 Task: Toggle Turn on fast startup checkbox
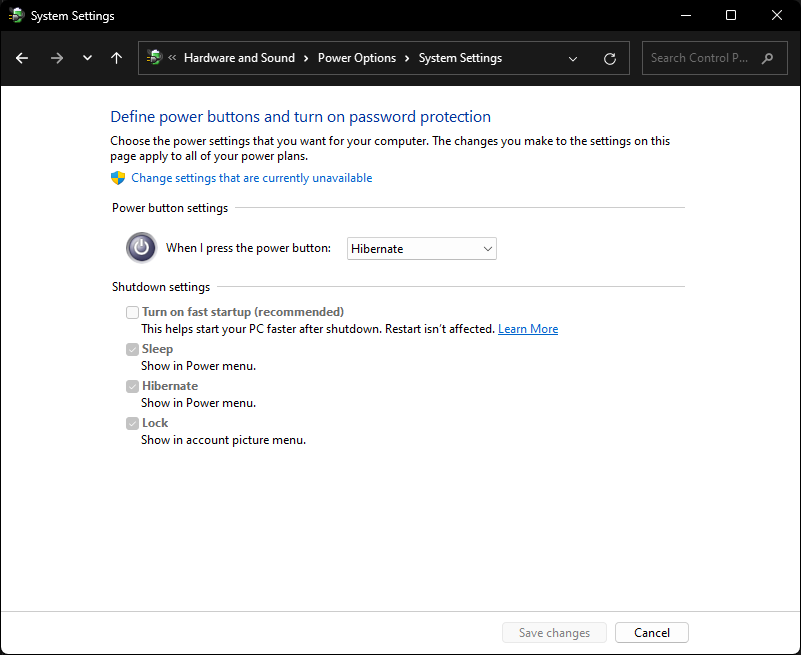click(x=132, y=312)
